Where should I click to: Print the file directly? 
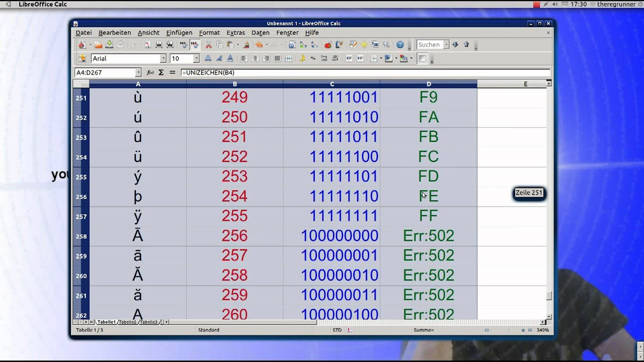click(x=159, y=45)
